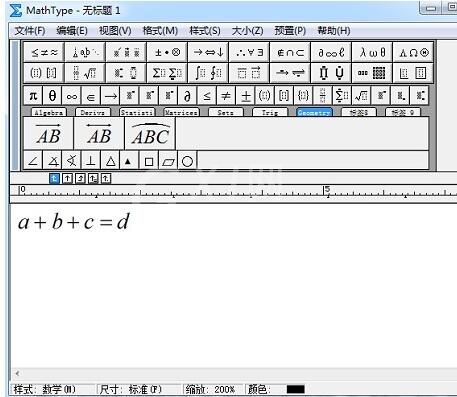The height and width of the screenshot is (397, 457).
Task: Switch to the Statistics tab
Action: (x=137, y=112)
